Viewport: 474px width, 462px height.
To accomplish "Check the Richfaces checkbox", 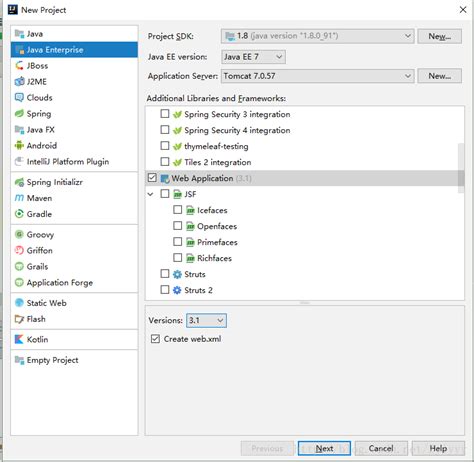I will click(x=178, y=258).
